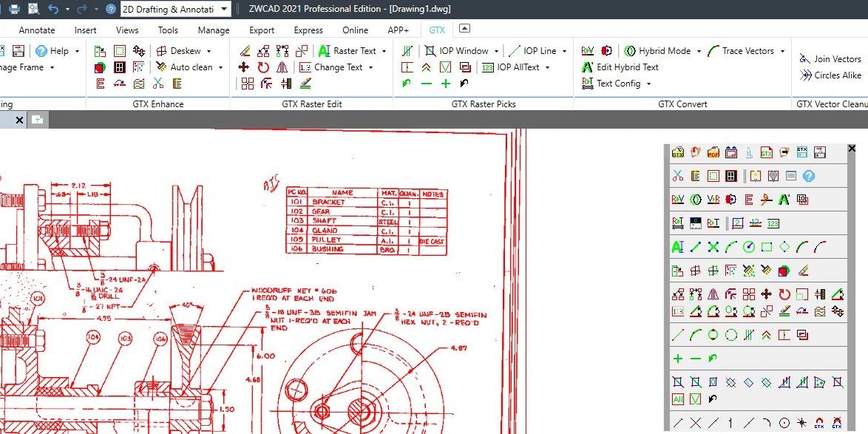
Task: Switch to the Express ribbon tab
Action: (308, 30)
